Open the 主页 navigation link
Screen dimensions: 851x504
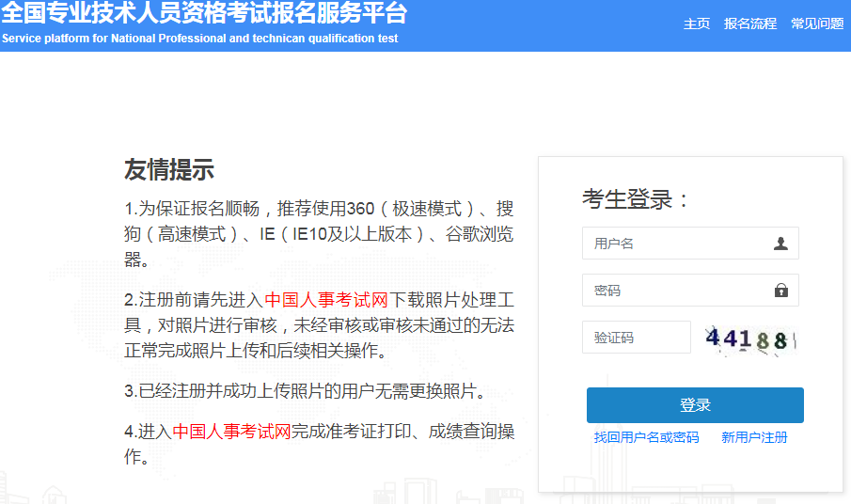click(697, 24)
